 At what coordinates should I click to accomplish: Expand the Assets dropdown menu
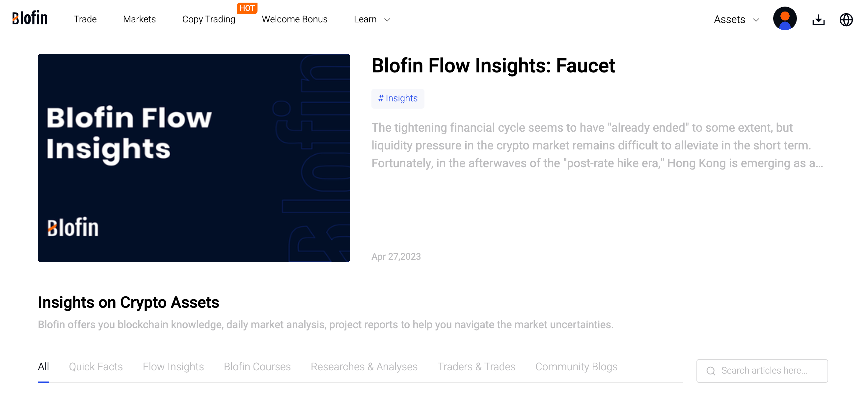click(x=737, y=19)
